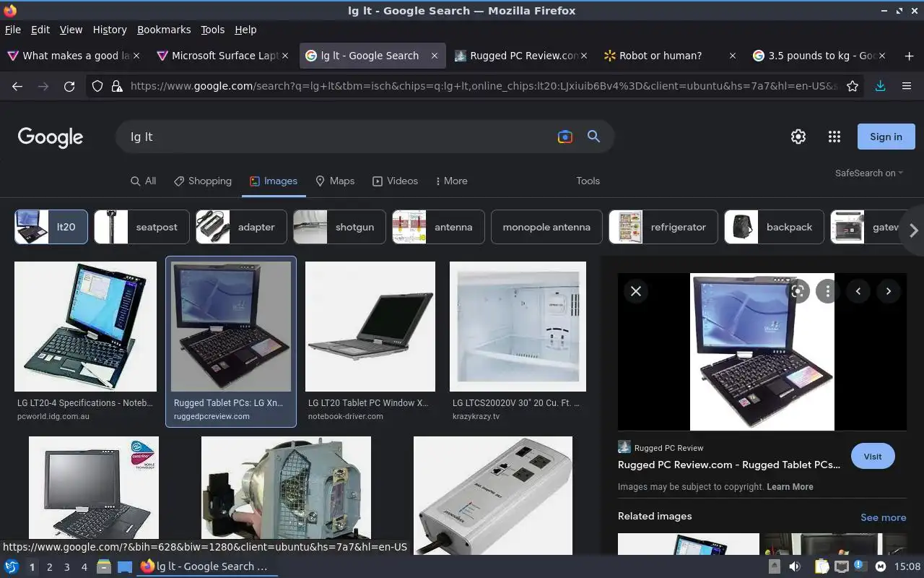Open preview more options menu
The image size is (924, 578).
[x=828, y=291]
